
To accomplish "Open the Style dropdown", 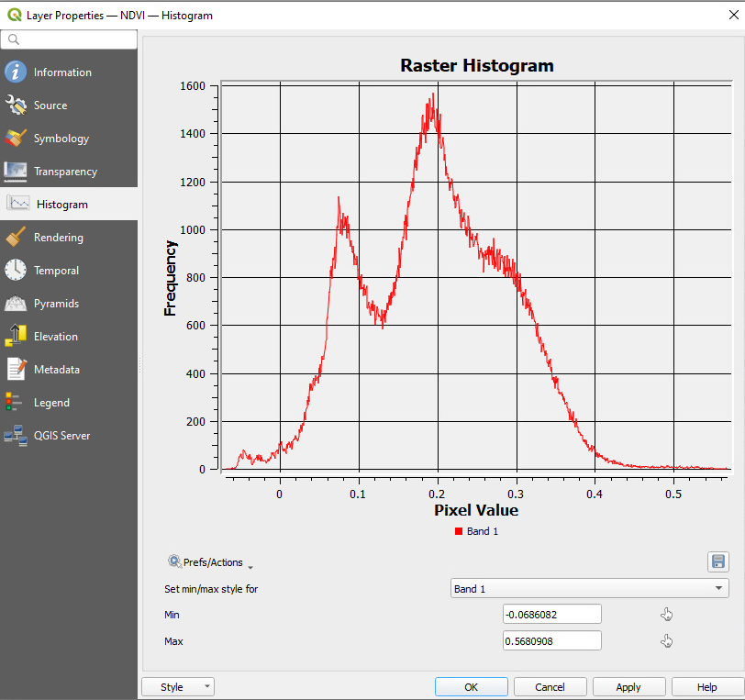I will point(177,686).
